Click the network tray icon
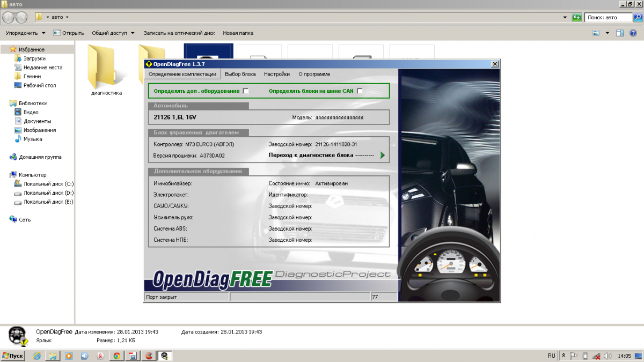 [597, 356]
